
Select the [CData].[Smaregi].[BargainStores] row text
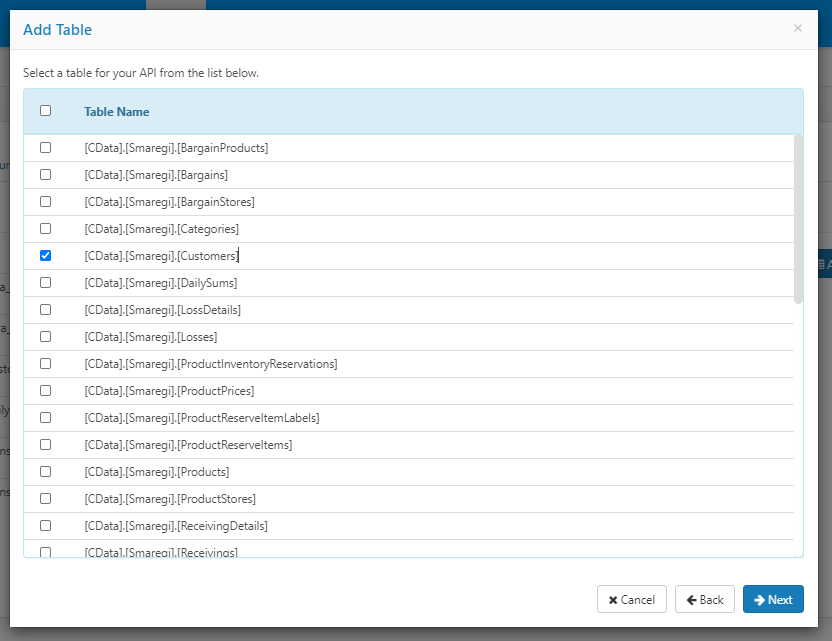tap(169, 202)
